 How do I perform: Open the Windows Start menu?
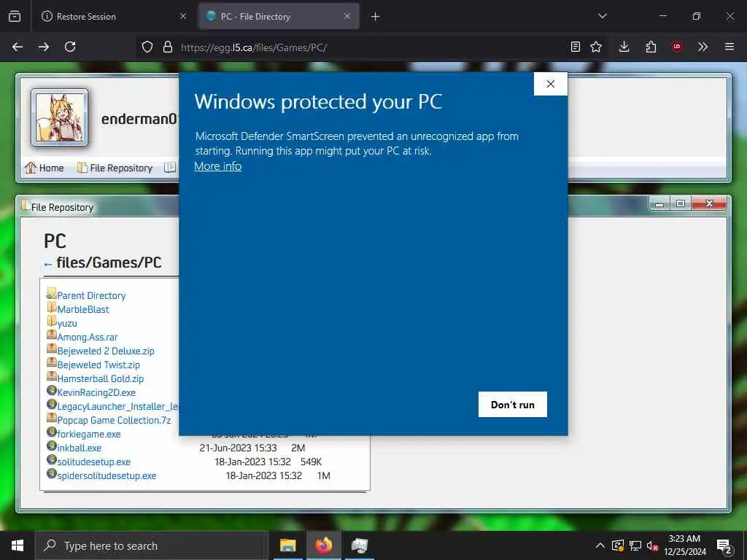click(x=18, y=545)
